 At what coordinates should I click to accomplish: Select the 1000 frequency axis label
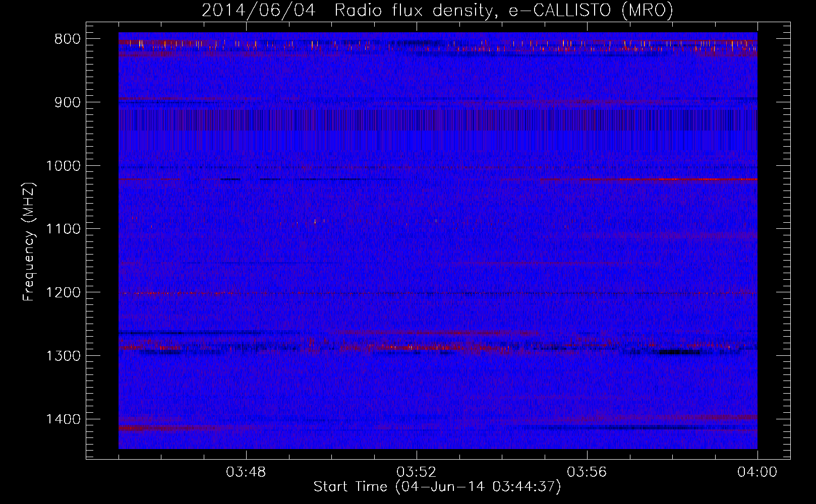pyautogui.click(x=64, y=166)
